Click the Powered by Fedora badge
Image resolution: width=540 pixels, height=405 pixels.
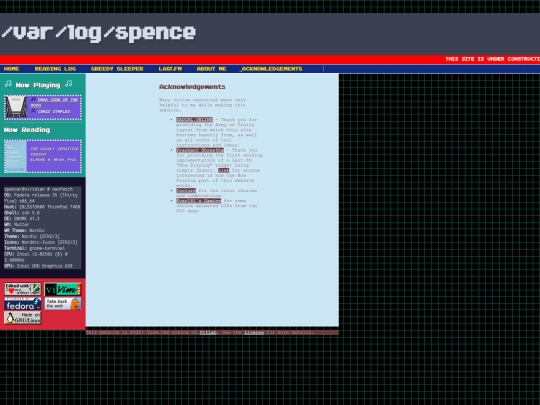pos(23,304)
